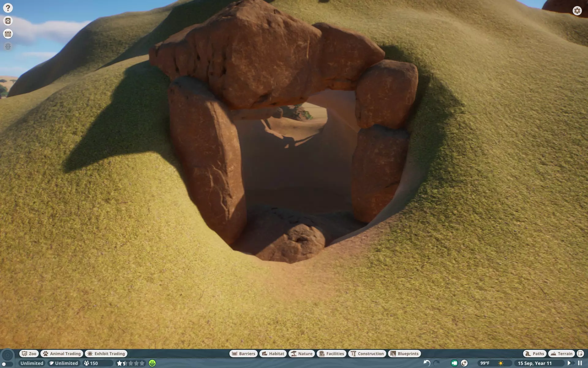Toggle the green camera mode button

pyautogui.click(x=454, y=363)
